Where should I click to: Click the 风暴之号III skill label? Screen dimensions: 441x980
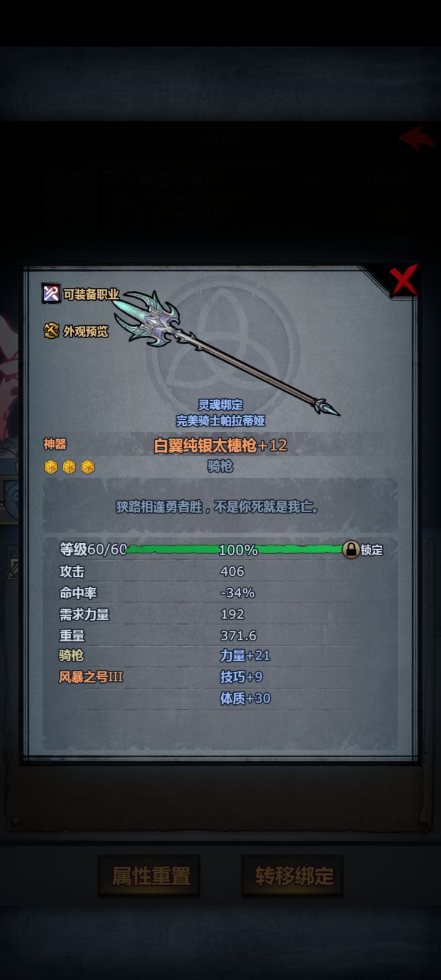(91, 677)
